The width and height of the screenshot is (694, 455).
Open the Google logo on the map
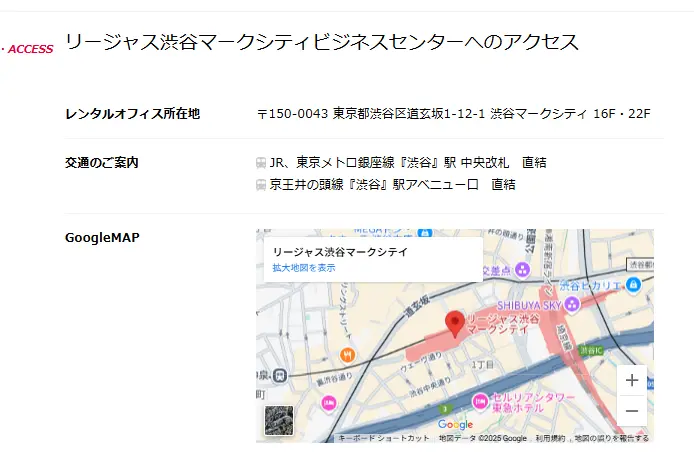(x=455, y=424)
